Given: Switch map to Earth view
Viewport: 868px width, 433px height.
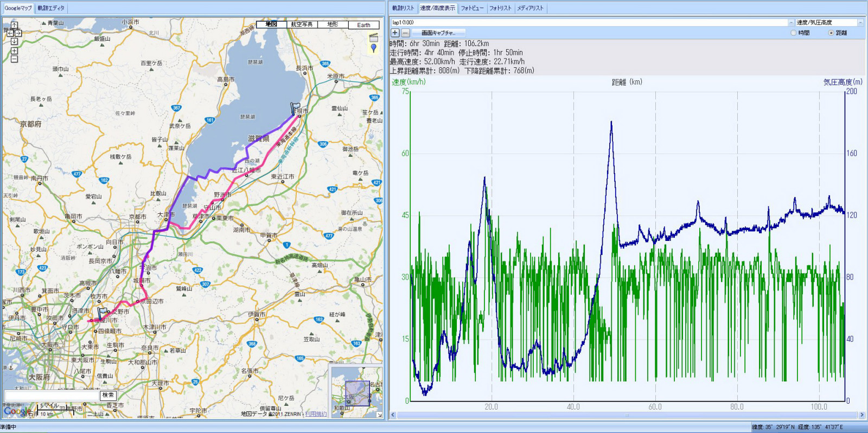Looking at the screenshot, I should [x=363, y=25].
